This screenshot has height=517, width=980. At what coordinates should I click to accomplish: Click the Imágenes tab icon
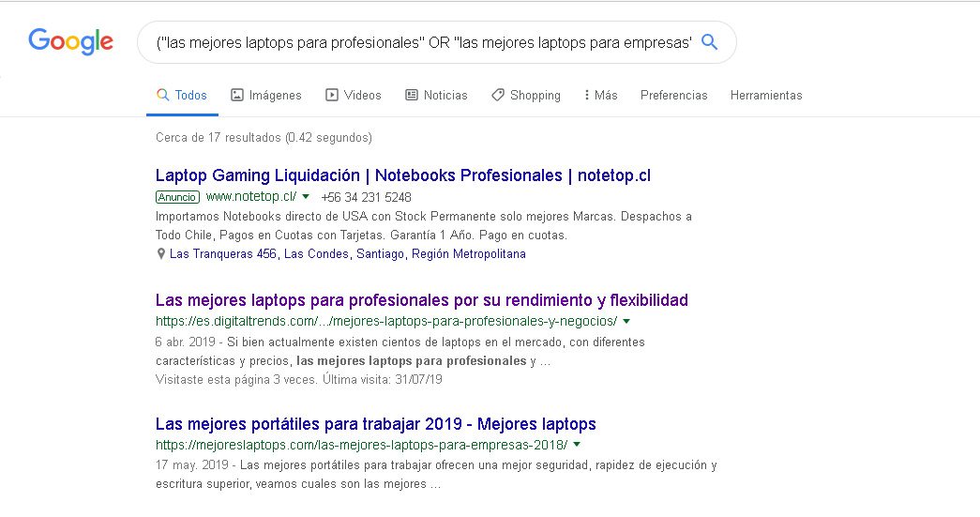(237, 95)
